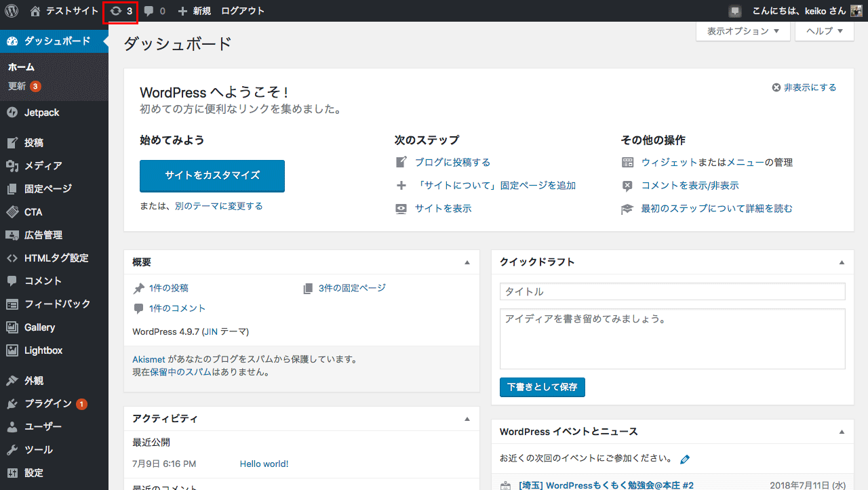Screen dimensions: 868x490
Task: Click サイトを表示 link
Action: (x=443, y=209)
